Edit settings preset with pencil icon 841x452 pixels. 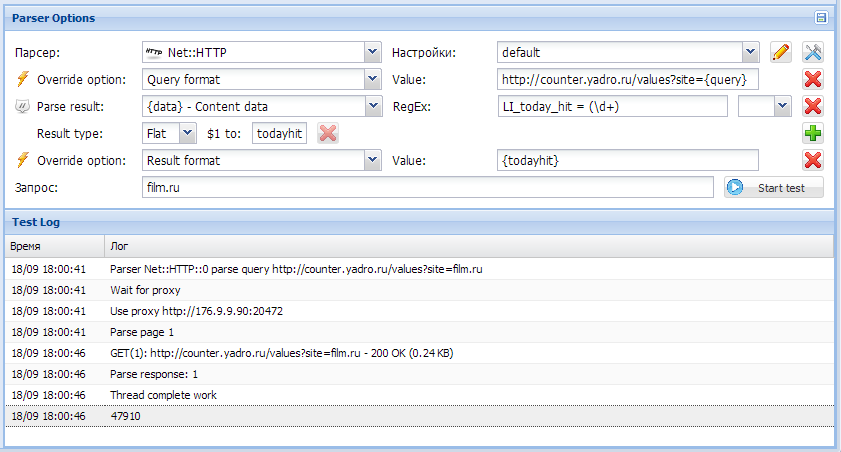(x=781, y=53)
